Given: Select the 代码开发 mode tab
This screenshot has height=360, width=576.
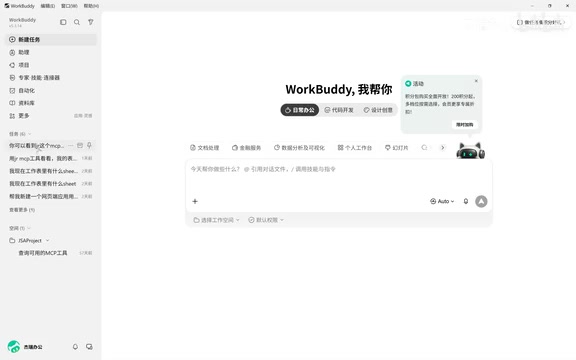Looking at the screenshot, I should pos(339,110).
